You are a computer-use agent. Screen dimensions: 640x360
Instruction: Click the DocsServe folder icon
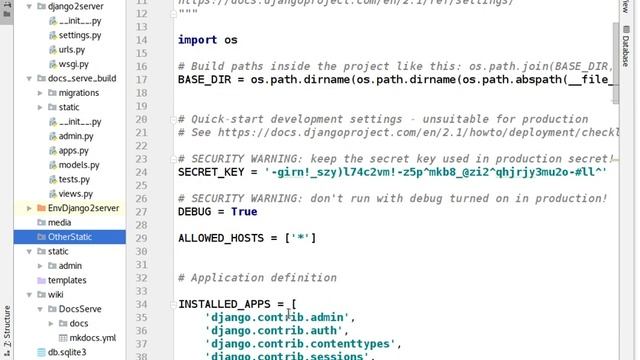tap(52, 309)
